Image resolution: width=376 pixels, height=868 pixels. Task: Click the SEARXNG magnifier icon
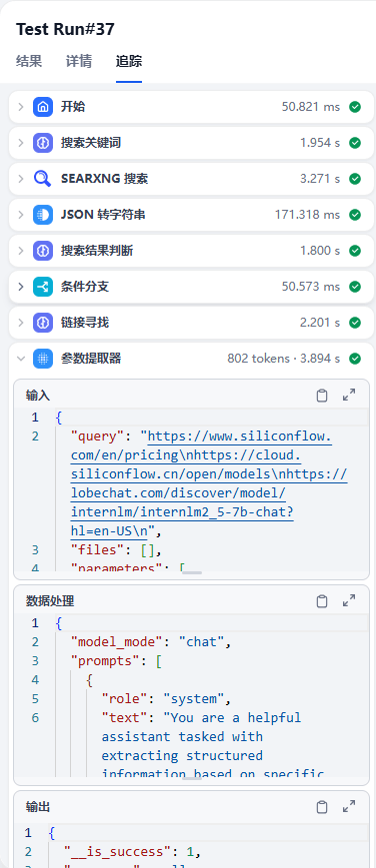43,179
